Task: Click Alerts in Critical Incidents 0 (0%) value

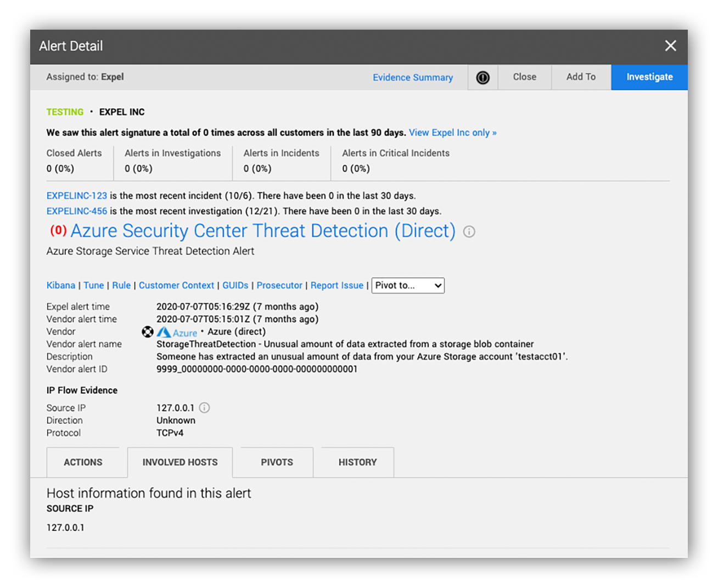Action: 356,169
